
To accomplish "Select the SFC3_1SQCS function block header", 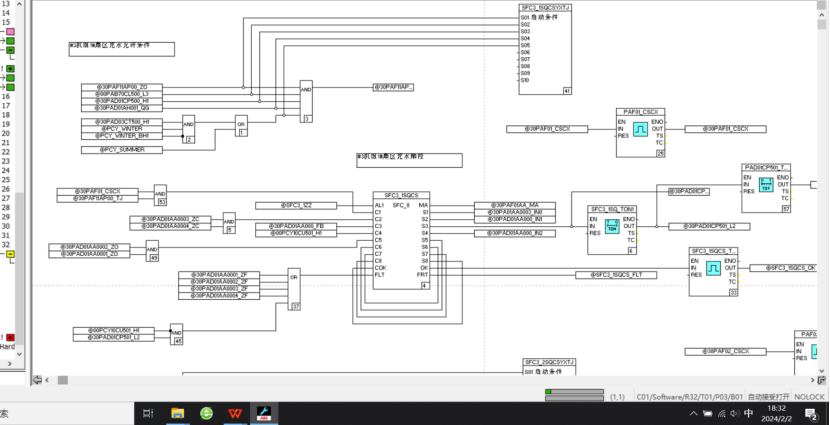I will [x=401, y=195].
